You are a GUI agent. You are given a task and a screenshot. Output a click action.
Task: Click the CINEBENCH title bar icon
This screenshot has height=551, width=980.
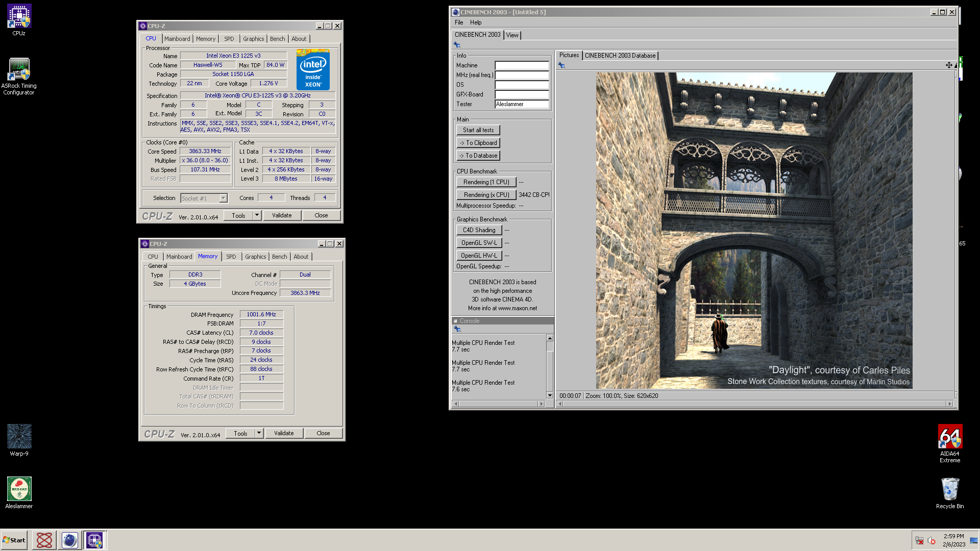(x=456, y=12)
